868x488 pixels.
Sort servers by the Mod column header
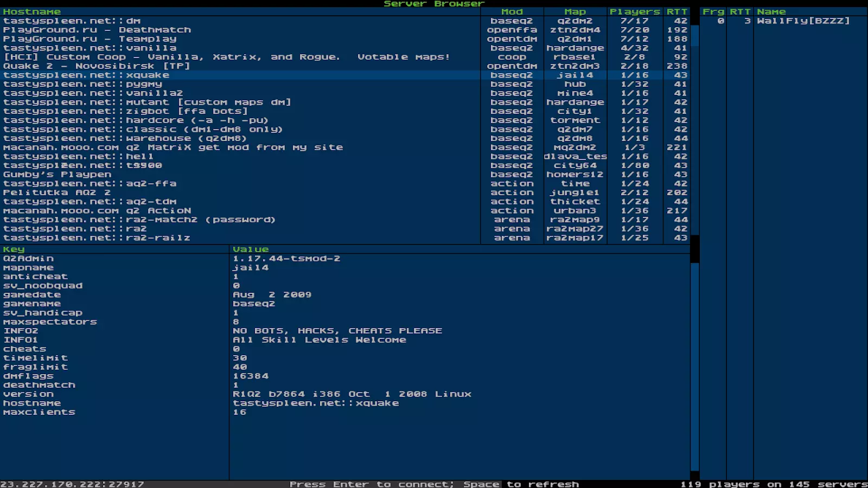click(512, 12)
